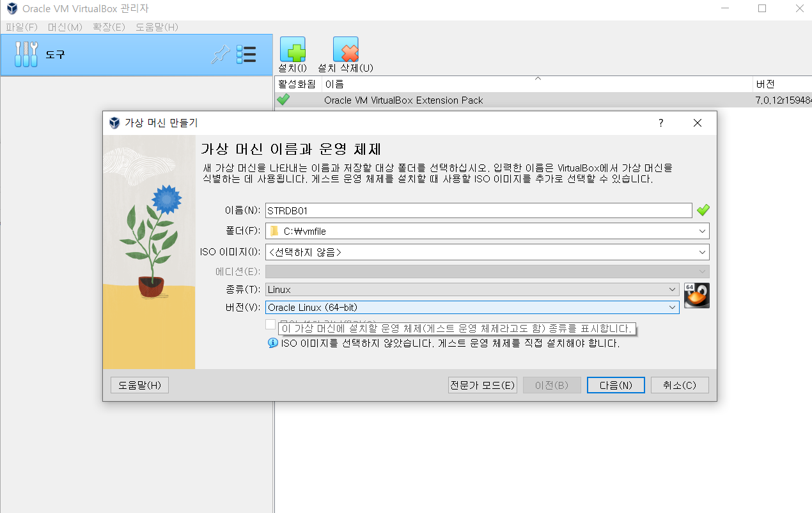Click the Linux penguin OS type icon
This screenshot has width=812, height=513.
pyautogui.click(x=697, y=296)
